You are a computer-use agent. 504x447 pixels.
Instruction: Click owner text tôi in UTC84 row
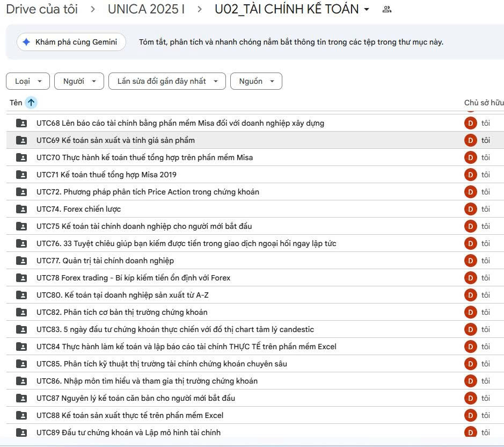point(485,347)
